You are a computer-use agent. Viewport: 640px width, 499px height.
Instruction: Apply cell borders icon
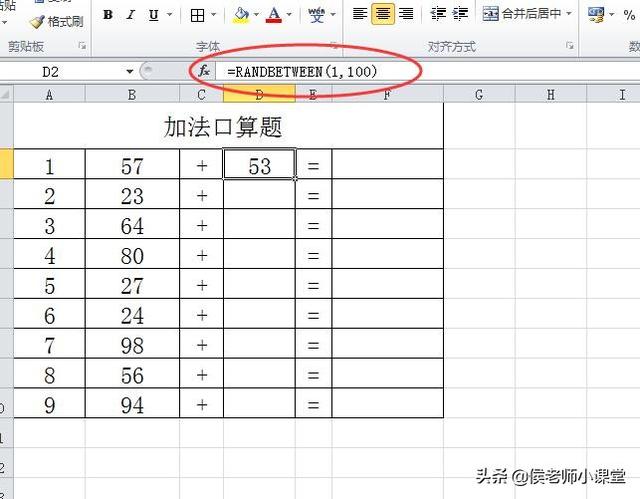click(x=198, y=16)
